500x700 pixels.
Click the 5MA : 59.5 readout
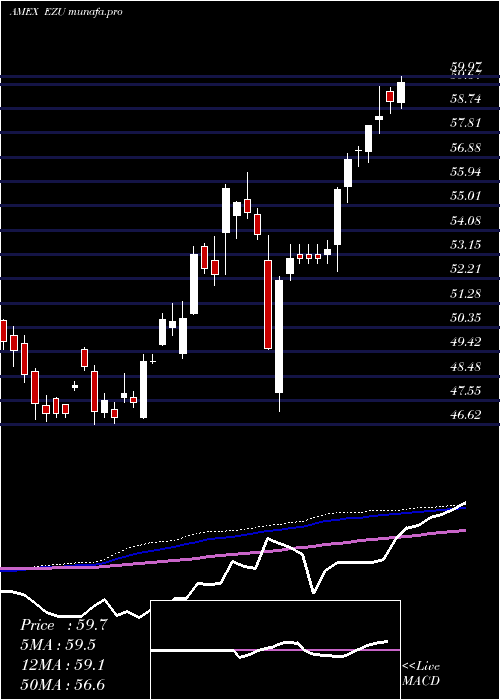[x=58, y=645]
